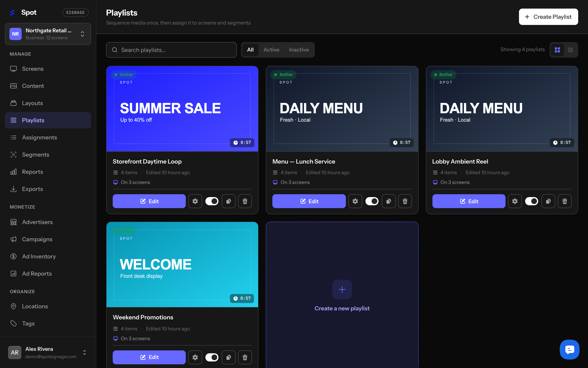Go to Assignments in the sidebar

coord(48,138)
